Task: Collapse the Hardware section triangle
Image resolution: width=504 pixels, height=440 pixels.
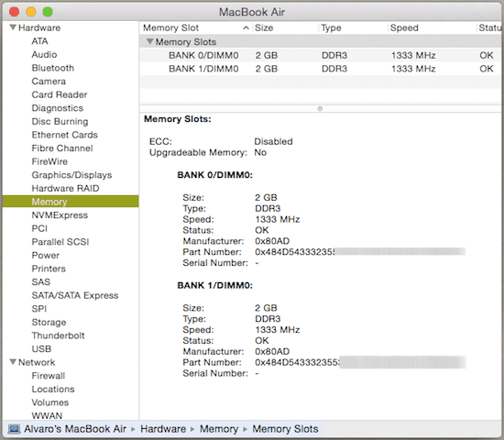Action: click(13, 27)
